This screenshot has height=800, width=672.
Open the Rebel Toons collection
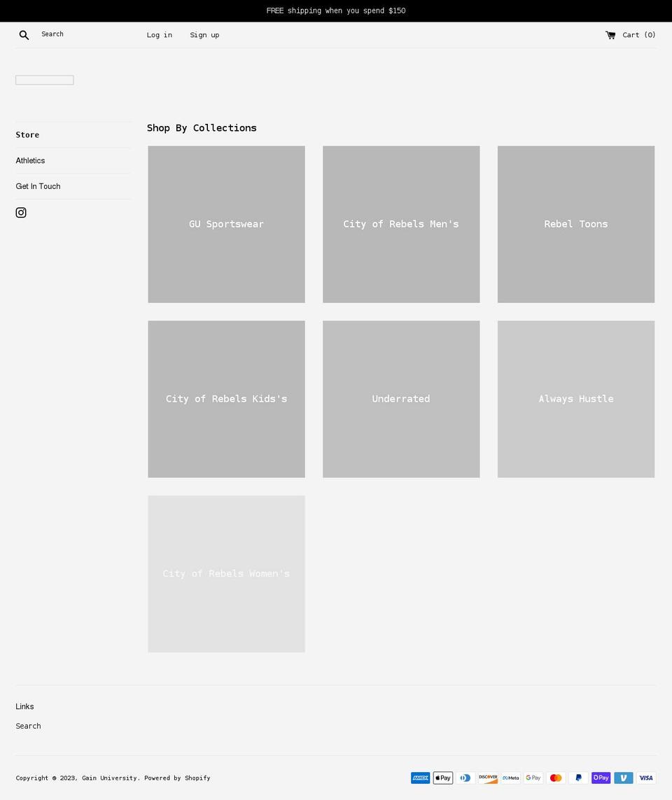pyautogui.click(x=575, y=224)
